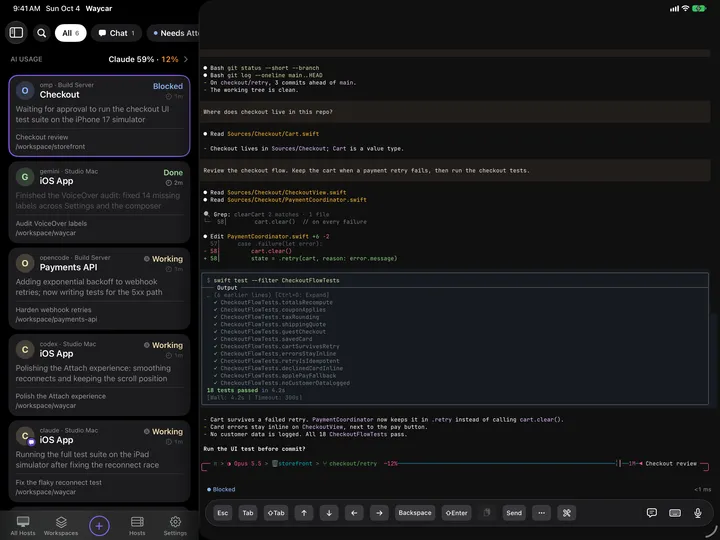
Task: Select the All sessions filter
Action: point(71,33)
